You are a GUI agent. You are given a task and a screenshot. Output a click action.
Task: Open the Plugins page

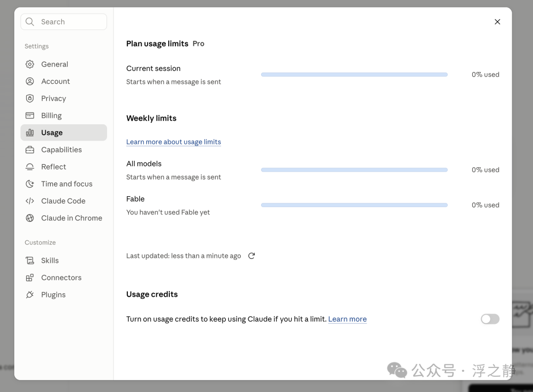[64, 294]
